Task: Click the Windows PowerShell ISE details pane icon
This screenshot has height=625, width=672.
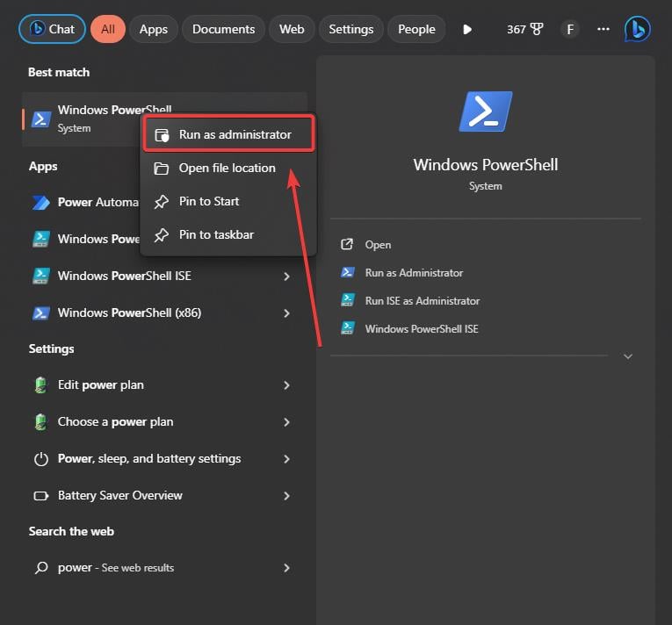Action: pos(347,327)
